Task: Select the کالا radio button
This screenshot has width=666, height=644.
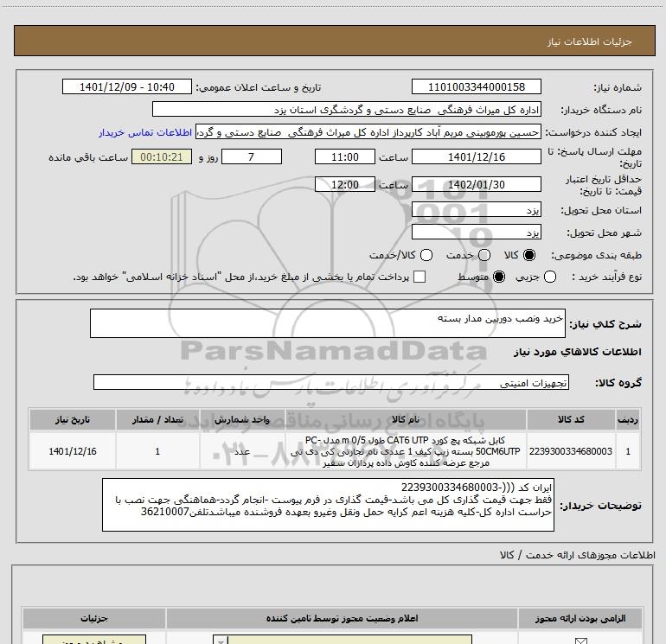Action: click(x=529, y=255)
